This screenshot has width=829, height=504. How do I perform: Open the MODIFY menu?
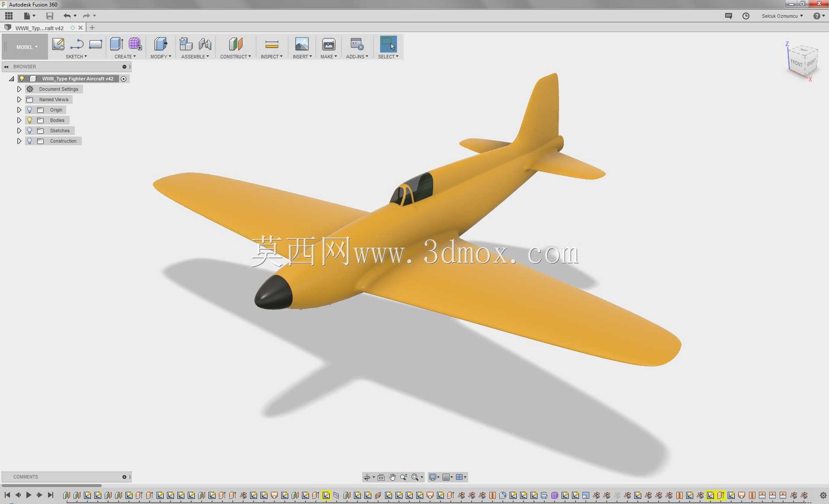(x=161, y=57)
